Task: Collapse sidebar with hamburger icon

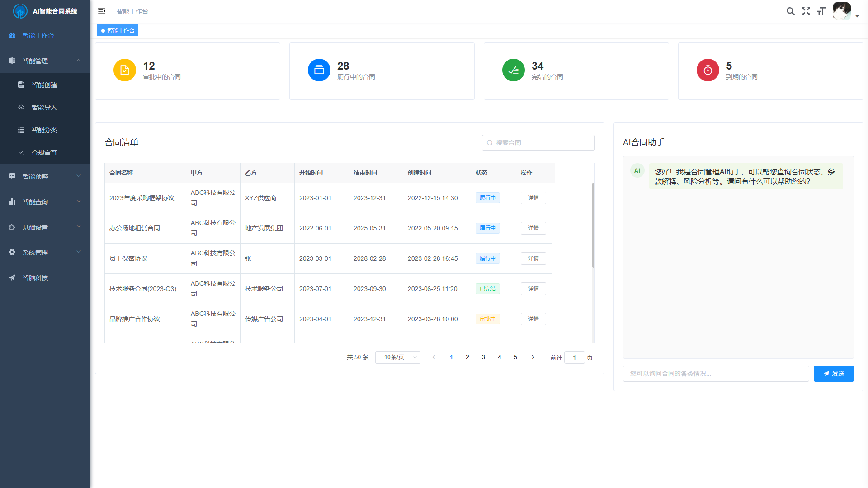Action: pos(102,11)
